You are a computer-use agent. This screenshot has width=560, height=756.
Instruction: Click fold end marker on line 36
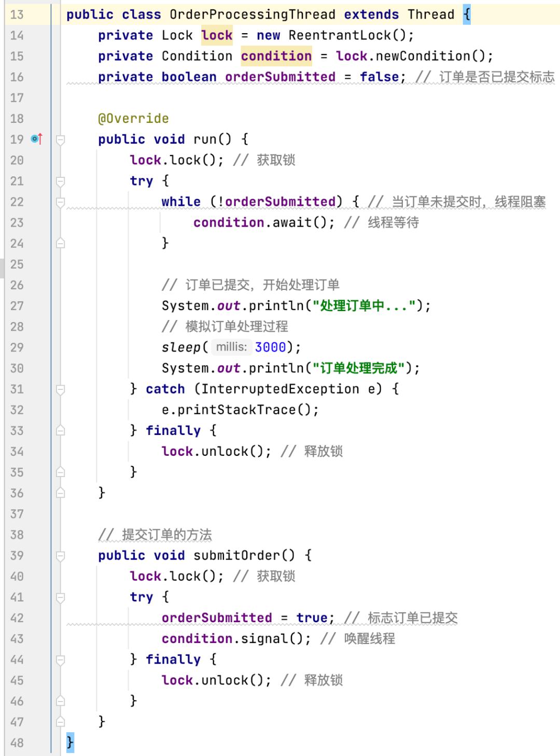coord(61,493)
